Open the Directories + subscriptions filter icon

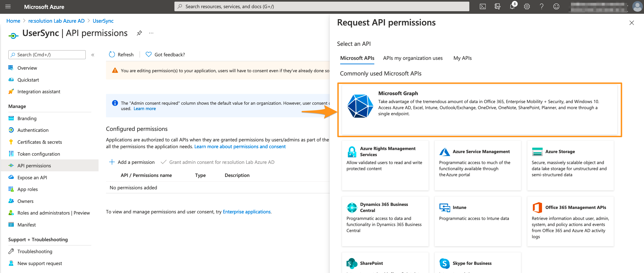click(x=498, y=7)
